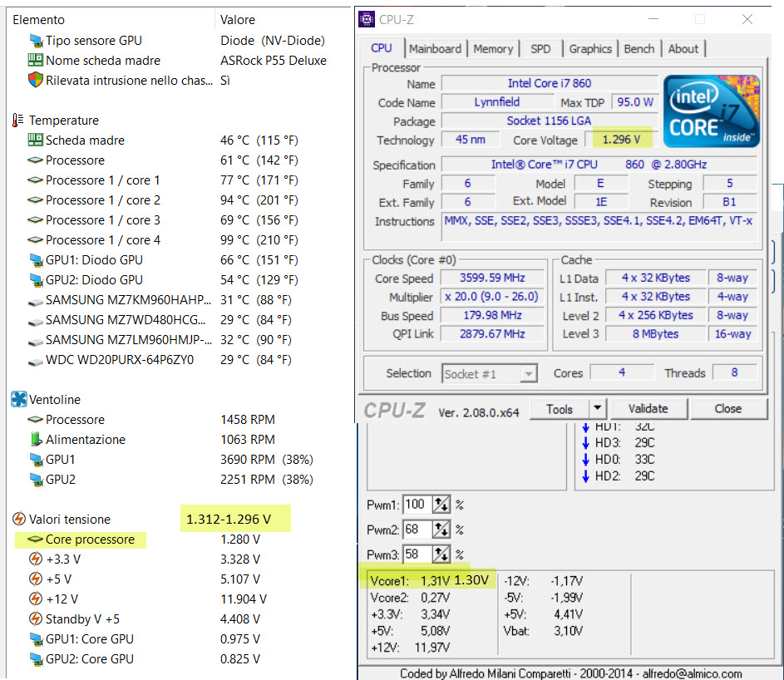Click the Pwm3 value field
The width and height of the screenshot is (784, 680).
418,554
